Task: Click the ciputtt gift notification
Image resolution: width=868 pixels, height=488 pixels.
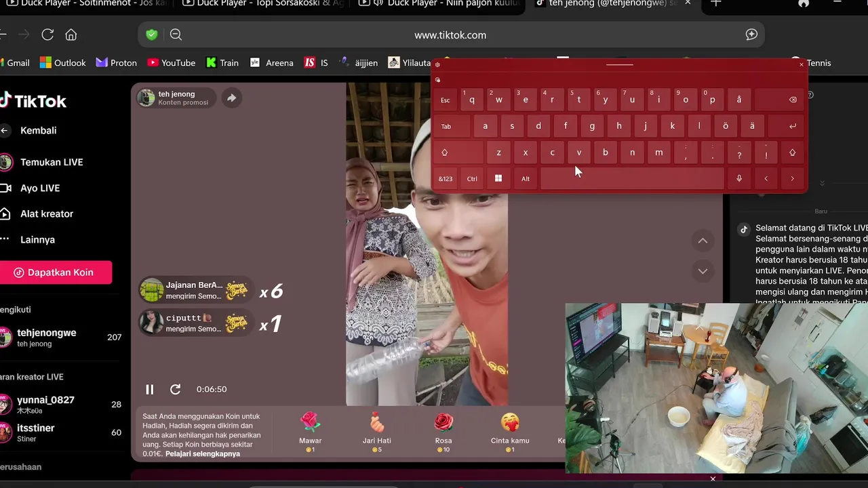Action: pos(195,323)
